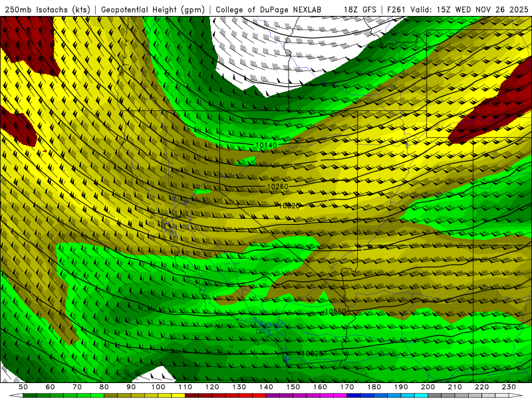
Task: Click the 150 knot legend label
Action: click(x=293, y=387)
